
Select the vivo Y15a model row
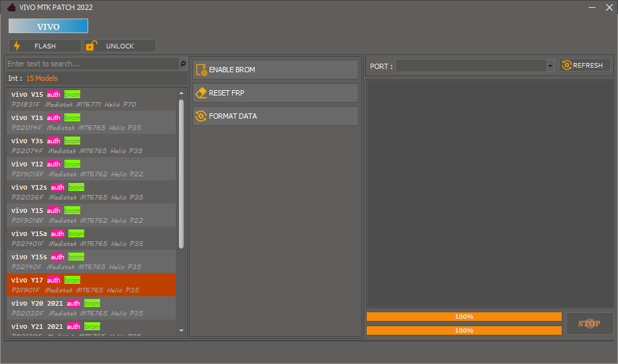tap(92, 238)
